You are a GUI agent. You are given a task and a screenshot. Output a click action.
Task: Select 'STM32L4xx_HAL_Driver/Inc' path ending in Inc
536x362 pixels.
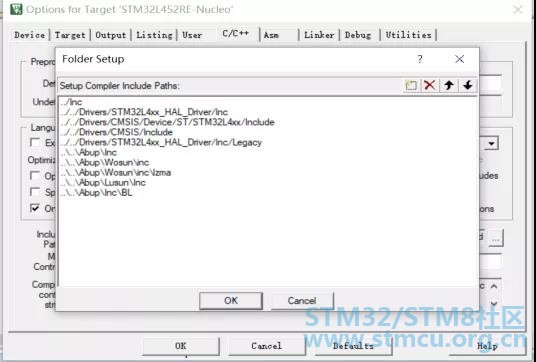[144, 112]
